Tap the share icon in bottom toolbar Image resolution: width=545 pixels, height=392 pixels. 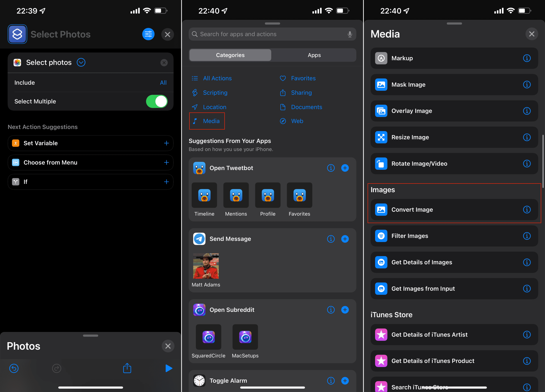click(x=127, y=368)
